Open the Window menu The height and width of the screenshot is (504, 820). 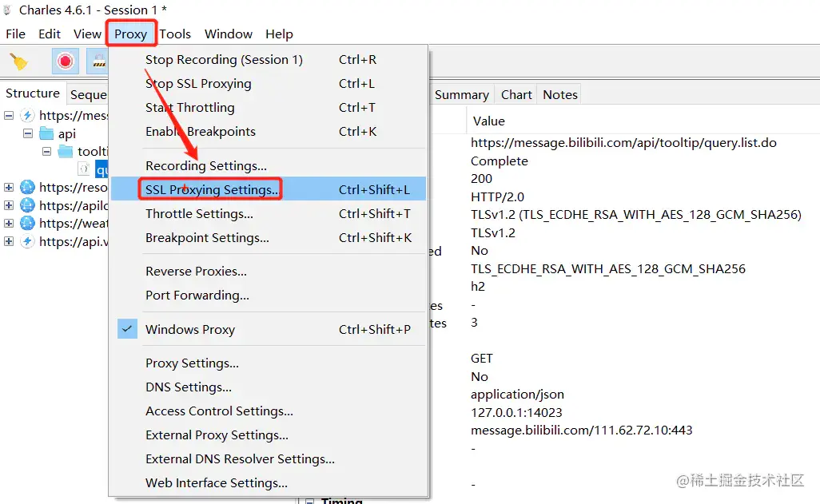coord(229,34)
